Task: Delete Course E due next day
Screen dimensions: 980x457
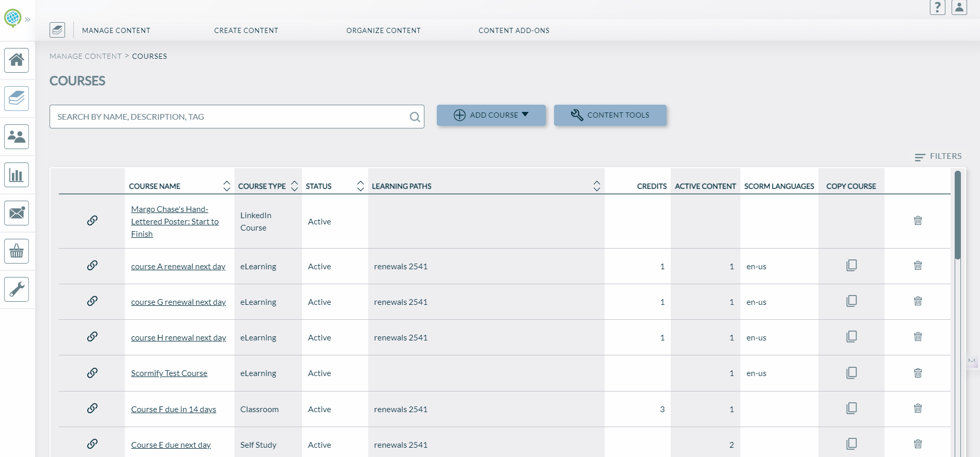Action: 918,444
